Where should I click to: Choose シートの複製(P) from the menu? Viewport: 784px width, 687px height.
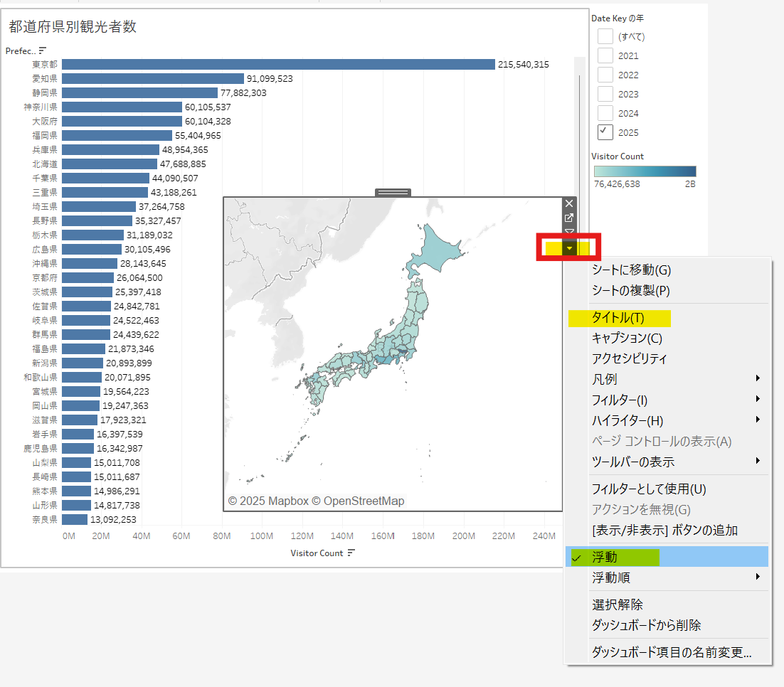pyautogui.click(x=667, y=290)
